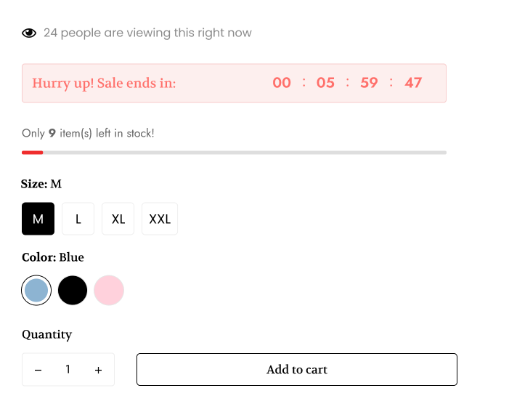509x420 pixels.
Task: Pick the XL size
Action: [118, 219]
